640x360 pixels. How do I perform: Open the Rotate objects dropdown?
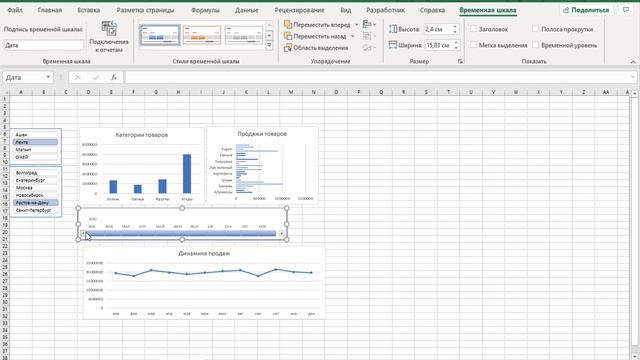coord(369,48)
